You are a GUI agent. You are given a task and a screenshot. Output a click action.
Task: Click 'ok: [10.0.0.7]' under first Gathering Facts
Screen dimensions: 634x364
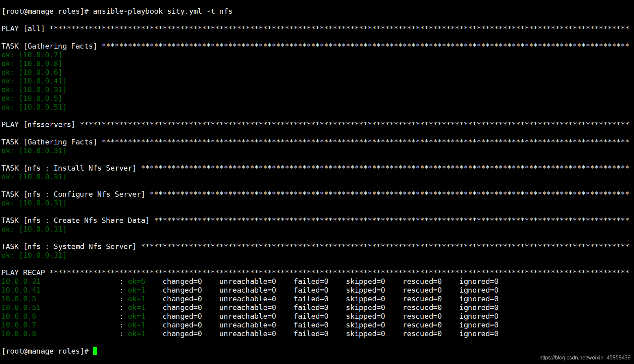pos(32,55)
